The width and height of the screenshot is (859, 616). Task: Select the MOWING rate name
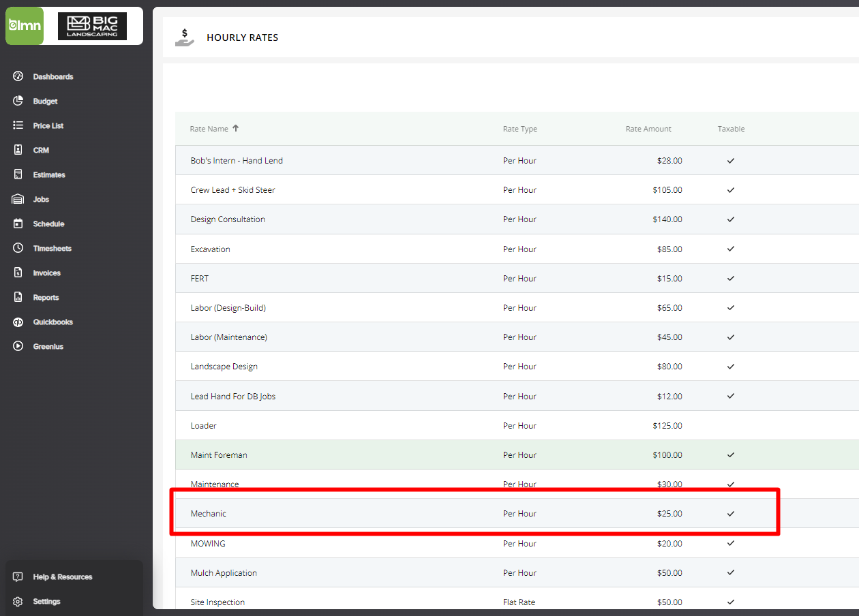pyautogui.click(x=208, y=544)
